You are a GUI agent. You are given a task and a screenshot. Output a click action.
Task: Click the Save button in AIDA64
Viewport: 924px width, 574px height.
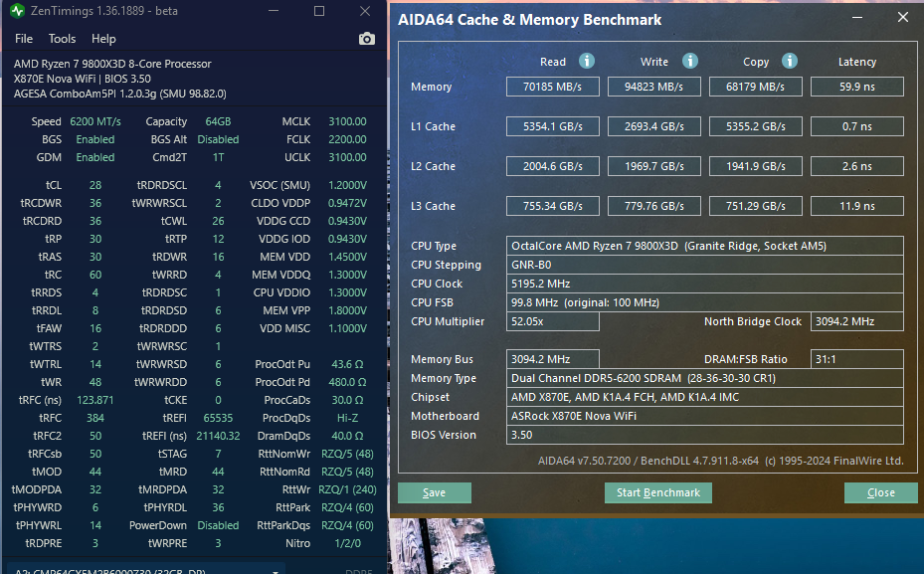tap(434, 492)
